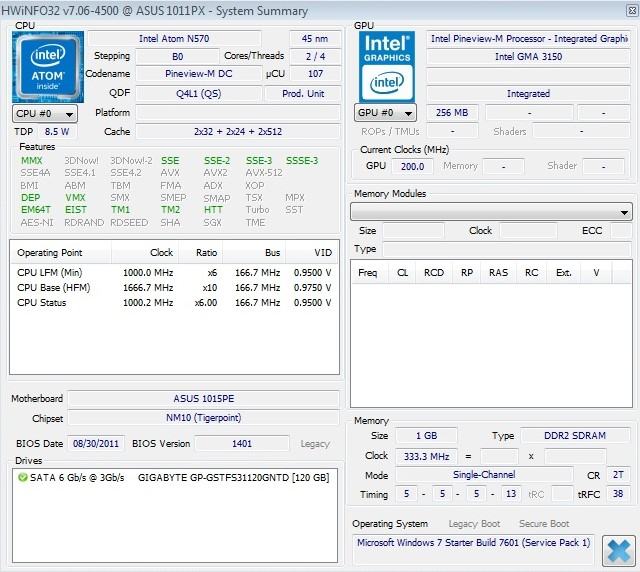Click the Intel Pineview-M Processor graphics name field
The image size is (640, 572).
tap(529, 39)
